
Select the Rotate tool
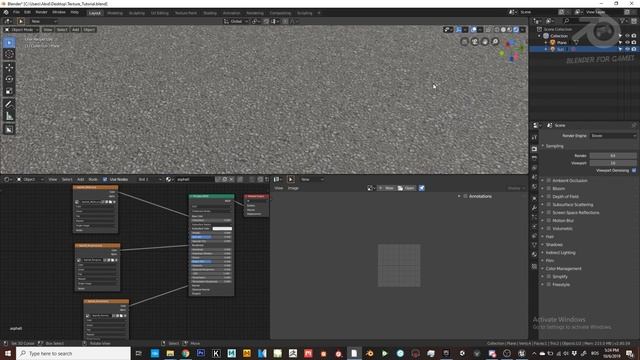click(9, 79)
